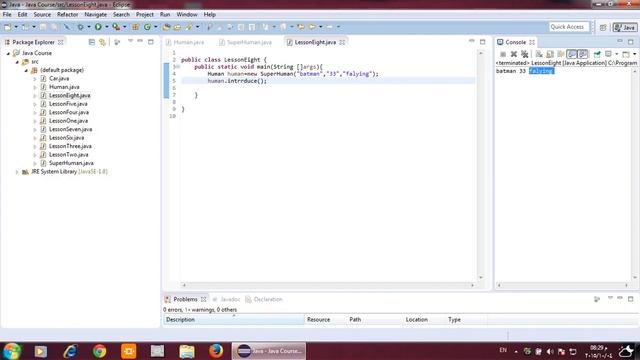
Task: Click the Type column header in Problems
Action: point(466,320)
